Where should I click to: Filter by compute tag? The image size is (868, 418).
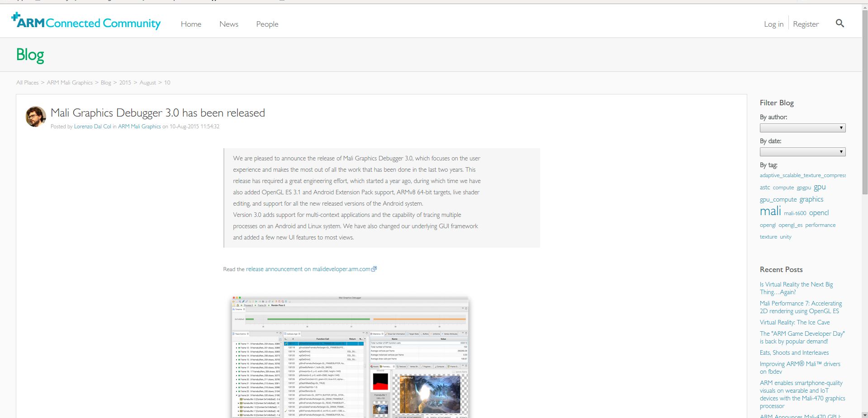pos(783,188)
